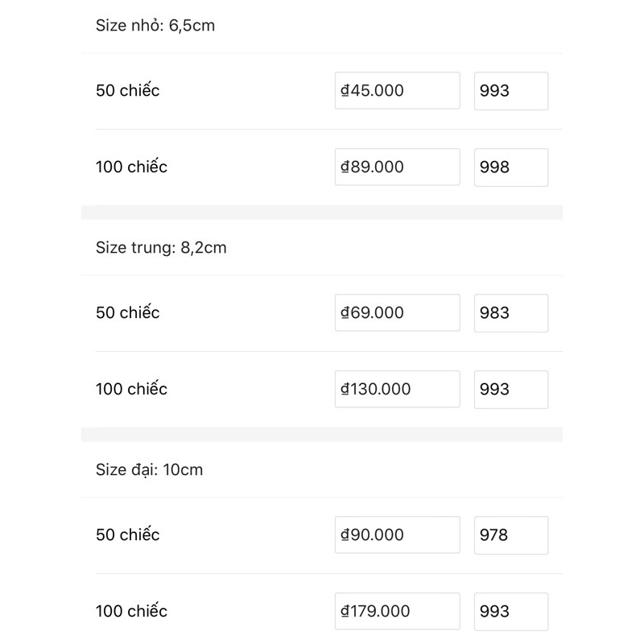Click the ₫89.000 price field
The height and width of the screenshot is (644, 644).
point(397,167)
